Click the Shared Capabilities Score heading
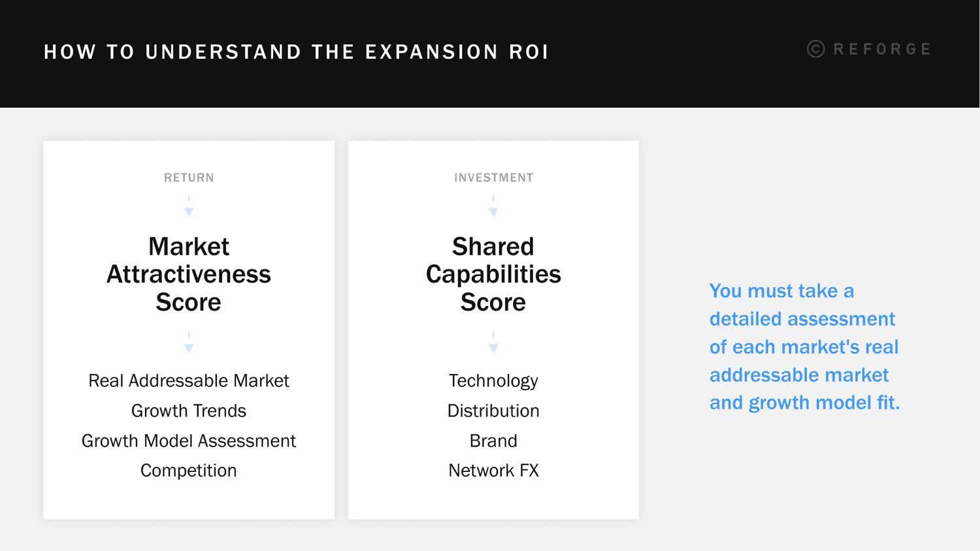The height and width of the screenshot is (551, 980). coord(493,274)
